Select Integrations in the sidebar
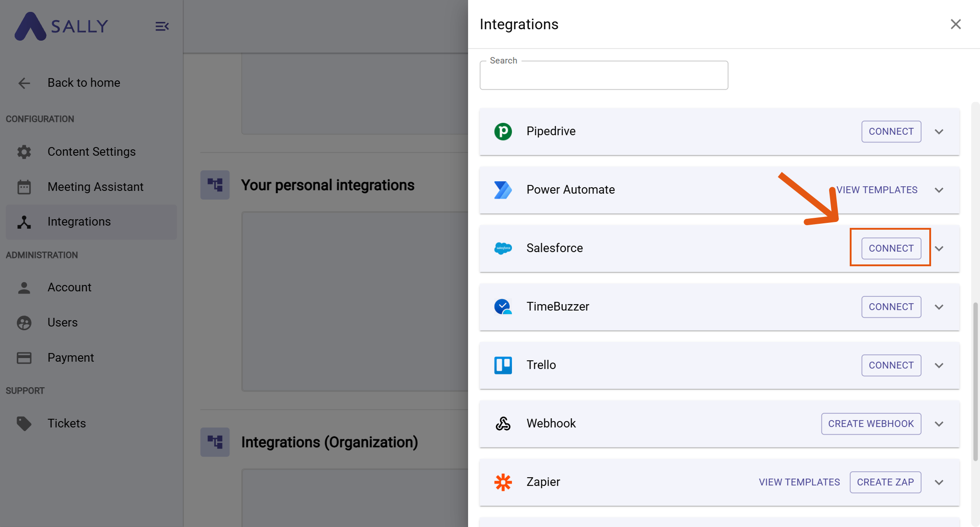The height and width of the screenshot is (527, 980). [91, 222]
